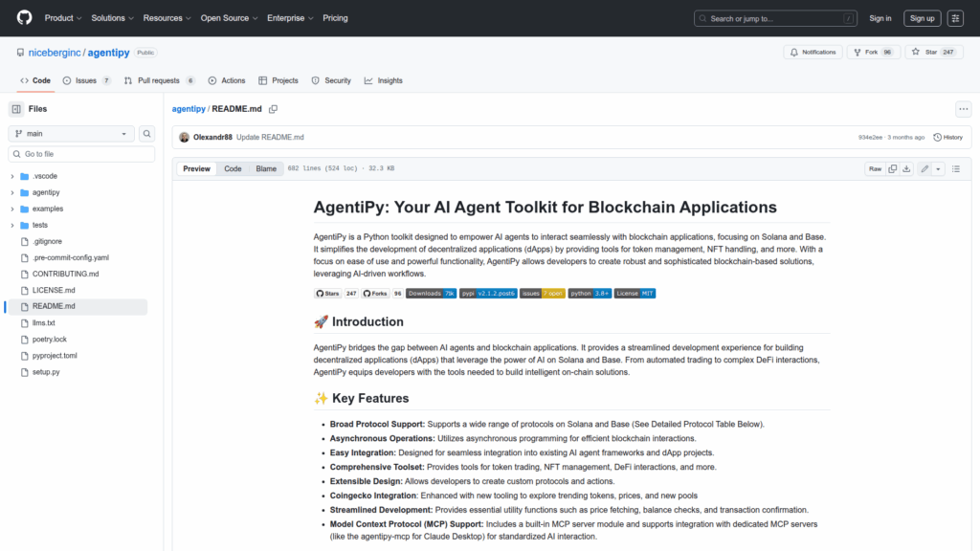Screen dimensions: 980x551
Task: Collapse the Files side panel icon
Action: (x=16, y=109)
